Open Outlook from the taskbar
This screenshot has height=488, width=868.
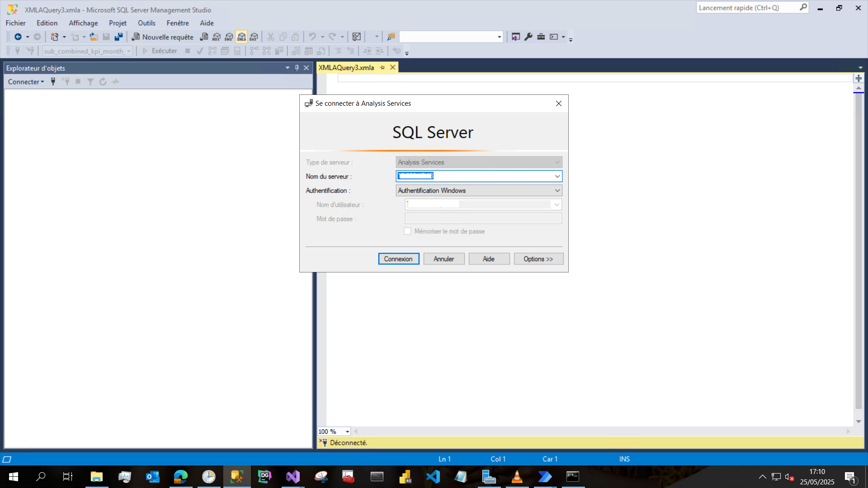152,476
